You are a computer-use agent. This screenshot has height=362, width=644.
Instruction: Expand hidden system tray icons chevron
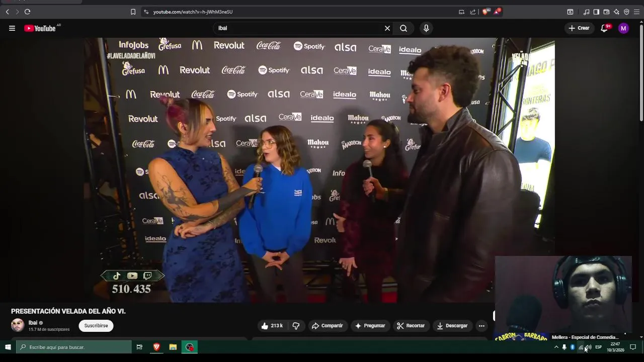[x=556, y=347]
